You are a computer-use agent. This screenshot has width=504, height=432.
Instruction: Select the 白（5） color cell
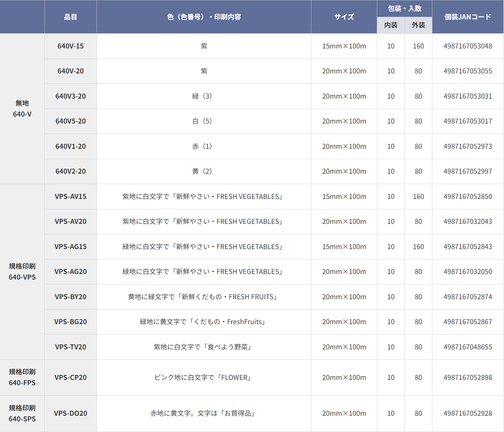[x=204, y=121]
